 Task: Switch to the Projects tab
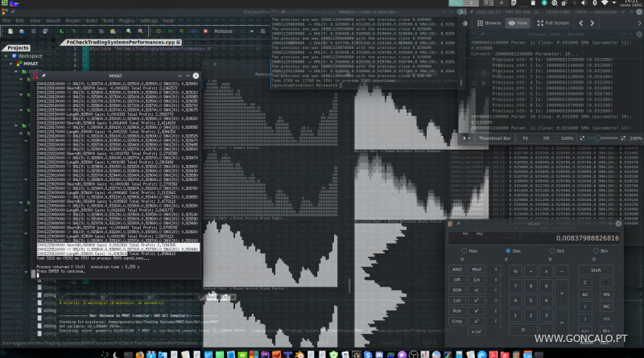(x=18, y=47)
